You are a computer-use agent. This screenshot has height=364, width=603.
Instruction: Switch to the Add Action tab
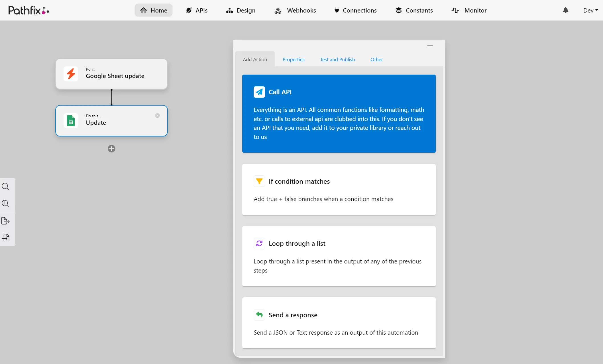click(255, 59)
